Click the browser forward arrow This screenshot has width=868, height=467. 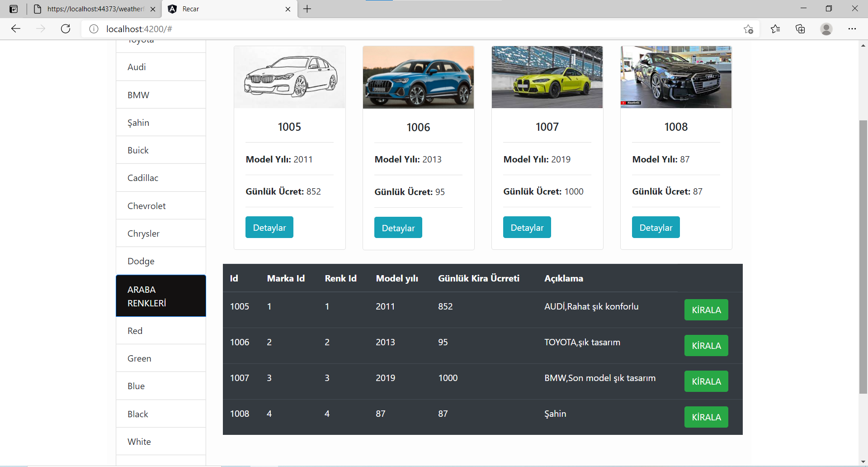coord(41,29)
